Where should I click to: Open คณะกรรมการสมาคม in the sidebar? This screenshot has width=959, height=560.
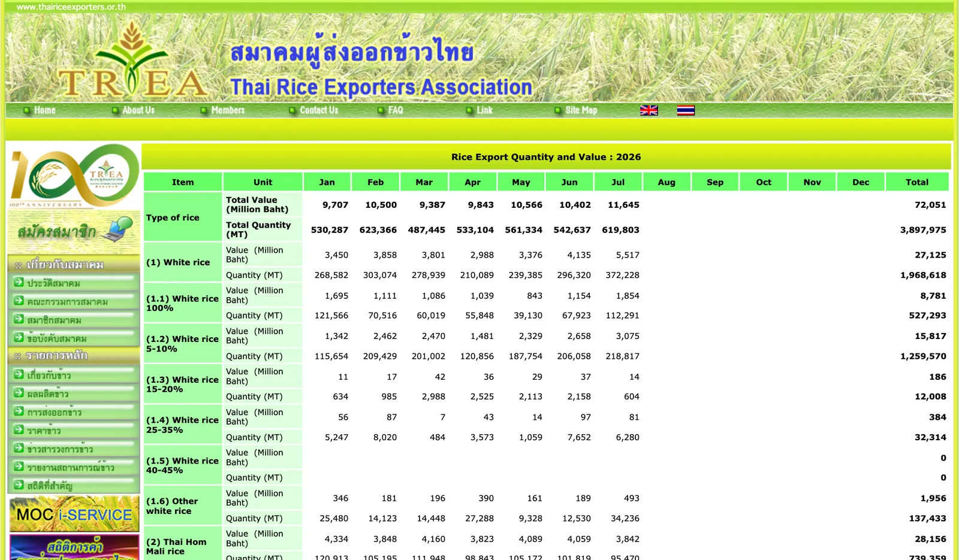point(74,301)
